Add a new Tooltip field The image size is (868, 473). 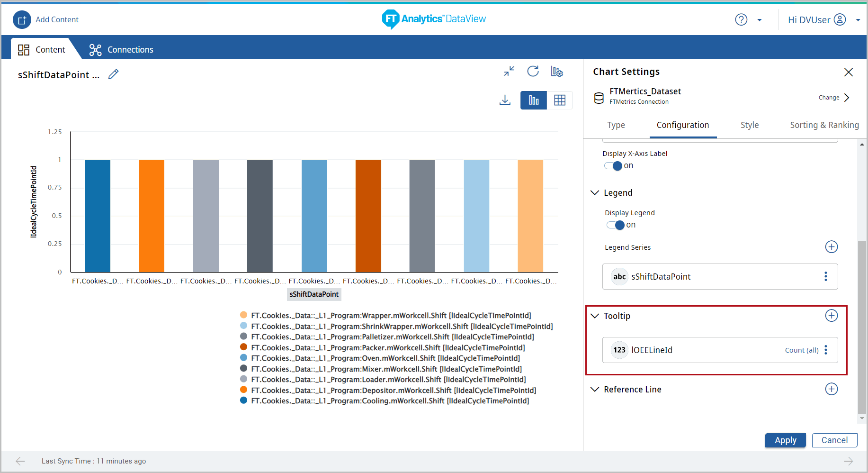click(x=831, y=316)
